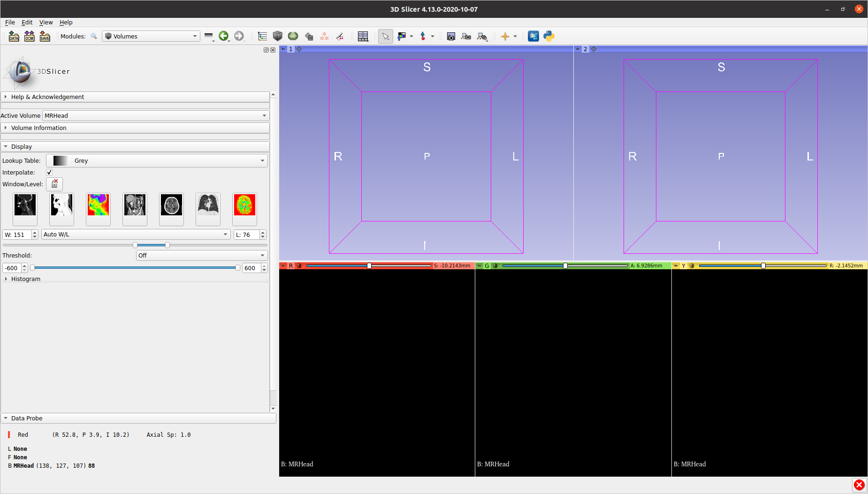Image resolution: width=868 pixels, height=494 pixels.
Task: Expand the Histogram section
Action: pos(26,279)
